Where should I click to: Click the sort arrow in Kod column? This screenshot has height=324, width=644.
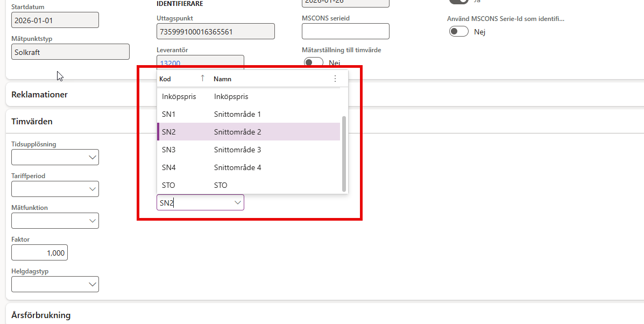point(202,79)
